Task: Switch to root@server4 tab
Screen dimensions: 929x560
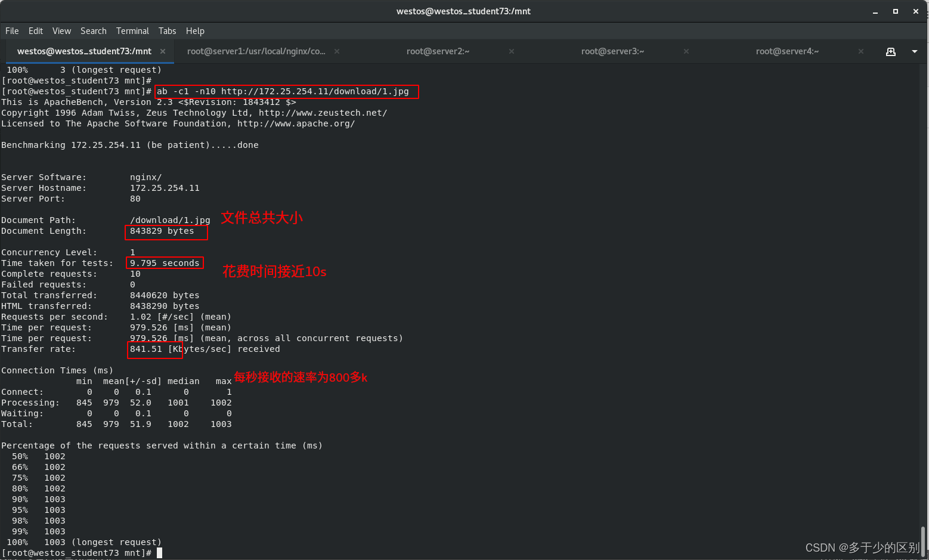Action: [788, 51]
